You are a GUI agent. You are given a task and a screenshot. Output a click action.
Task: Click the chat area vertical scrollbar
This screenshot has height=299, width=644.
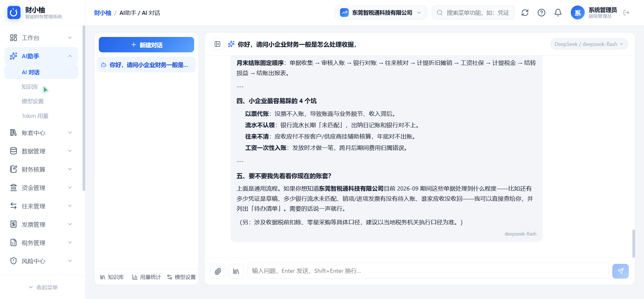coord(634,243)
